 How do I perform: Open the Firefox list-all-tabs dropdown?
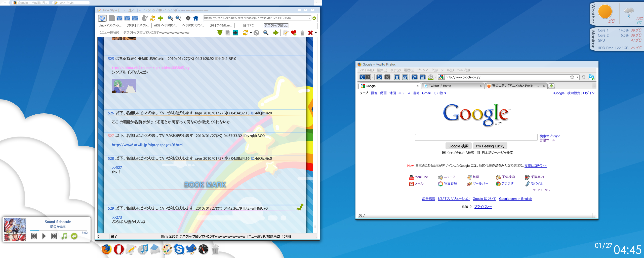594,86
